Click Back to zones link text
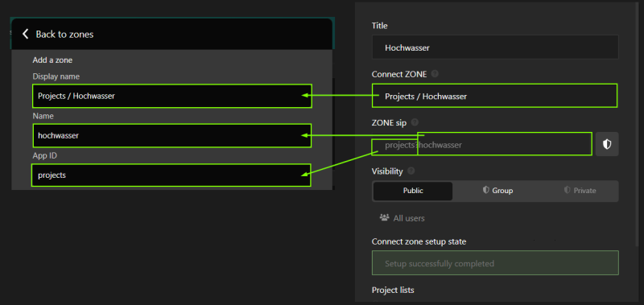The width and height of the screenshot is (644, 305). pyautogui.click(x=64, y=35)
